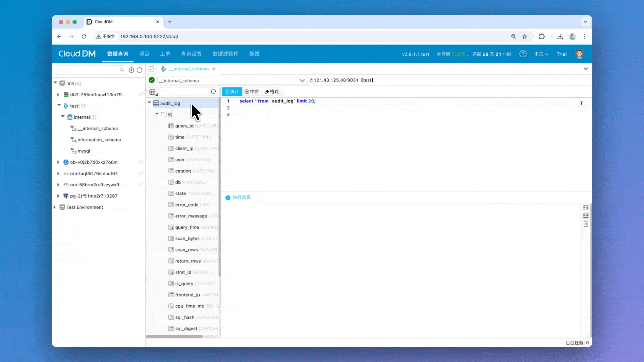644x362 pixels.
Task: Click the trash icon in results panel
Action: [x=586, y=224]
